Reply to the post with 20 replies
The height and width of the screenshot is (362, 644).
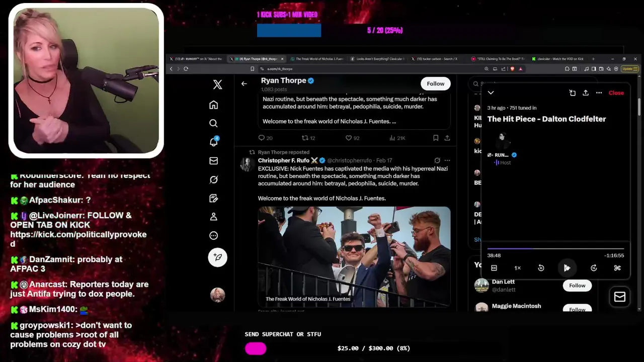(265, 138)
